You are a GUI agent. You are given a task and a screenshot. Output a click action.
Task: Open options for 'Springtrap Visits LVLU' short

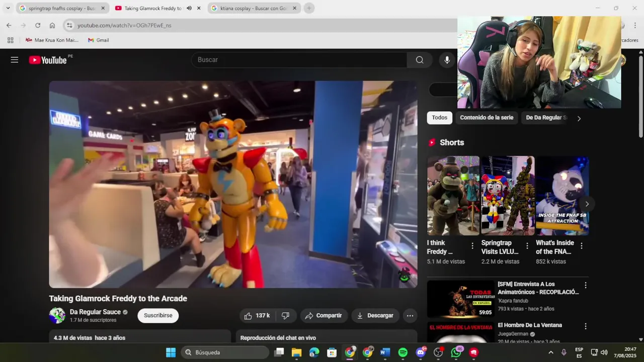tap(527, 246)
